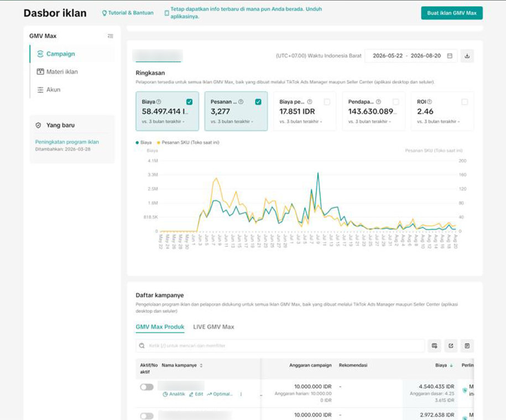Uncheck the Pesanan metric checkbox
Image resolution: width=506 pixels, height=420 pixels.
(258, 102)
